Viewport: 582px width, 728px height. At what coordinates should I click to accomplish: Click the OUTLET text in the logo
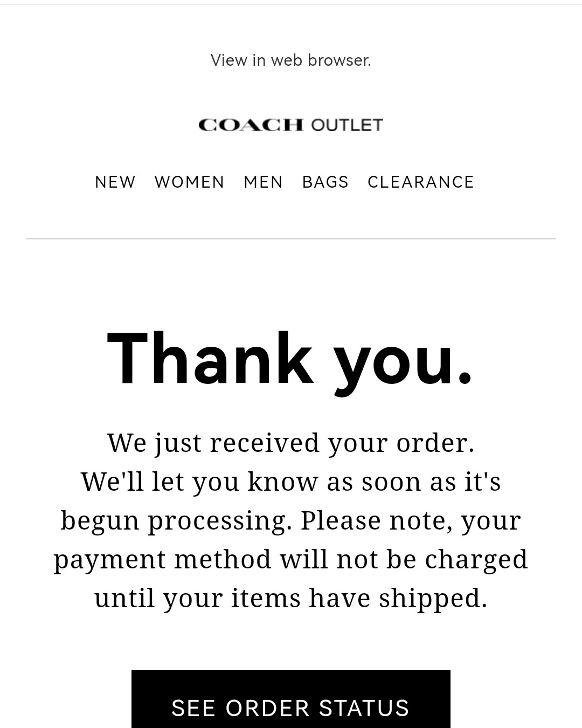tap(347, 125)
